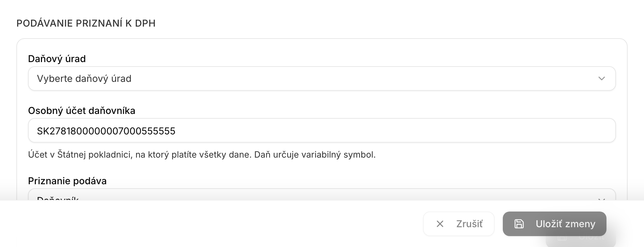
Task: Expand the Priznanie podáva Daňovník dropdown
Action: 322,195
